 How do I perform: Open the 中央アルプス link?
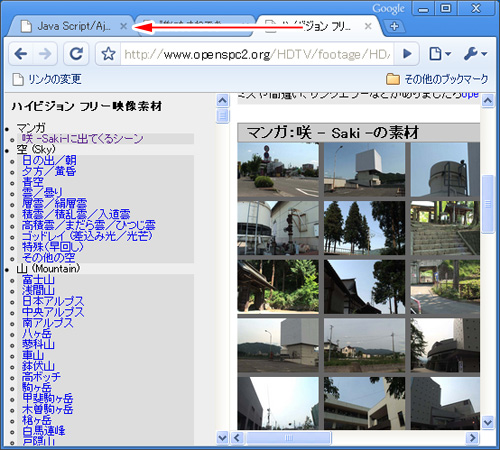coord(53,312)
